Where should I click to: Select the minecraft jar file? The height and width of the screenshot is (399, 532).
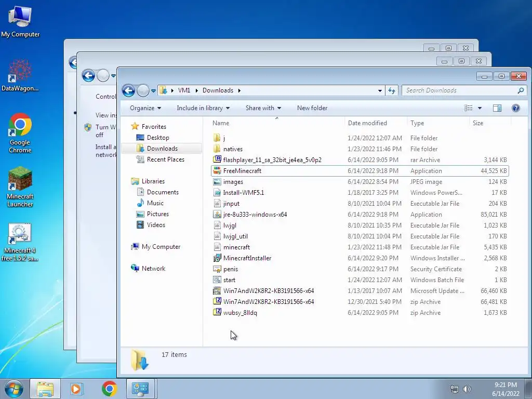(236, 247)
